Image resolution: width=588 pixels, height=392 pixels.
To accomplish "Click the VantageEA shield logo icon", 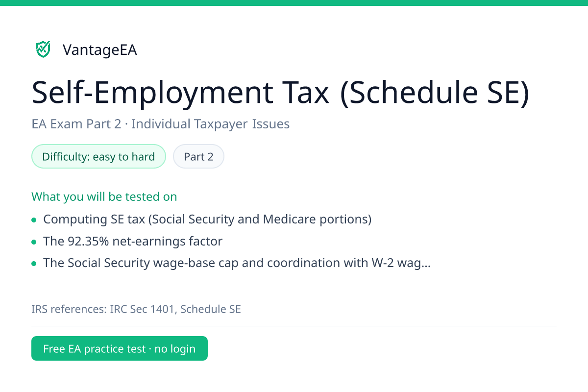I will coord(43,49).
